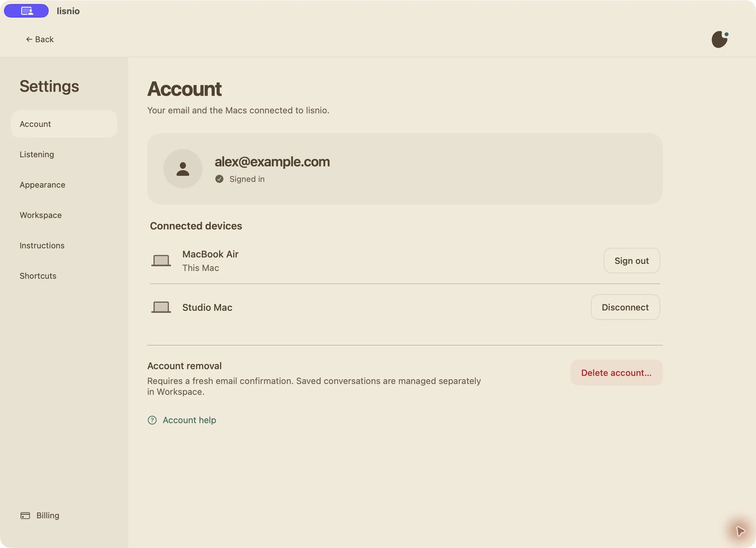Click the Settings sidebar heading
Viewport: 756px width, 548px height.
(x=49, y=86)
